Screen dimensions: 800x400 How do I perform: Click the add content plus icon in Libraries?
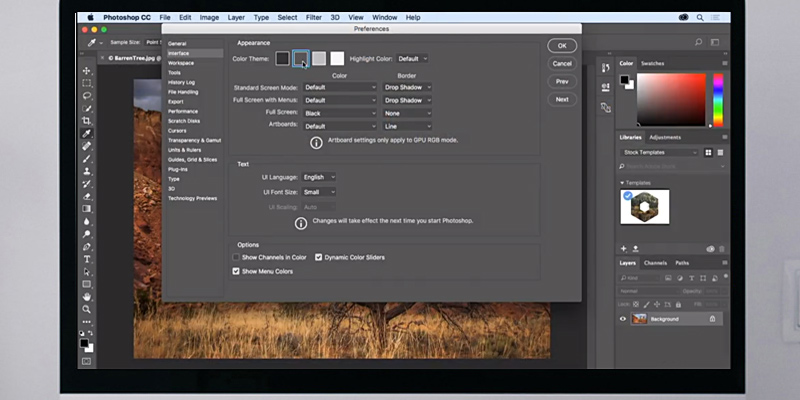(x=623, y=248)
